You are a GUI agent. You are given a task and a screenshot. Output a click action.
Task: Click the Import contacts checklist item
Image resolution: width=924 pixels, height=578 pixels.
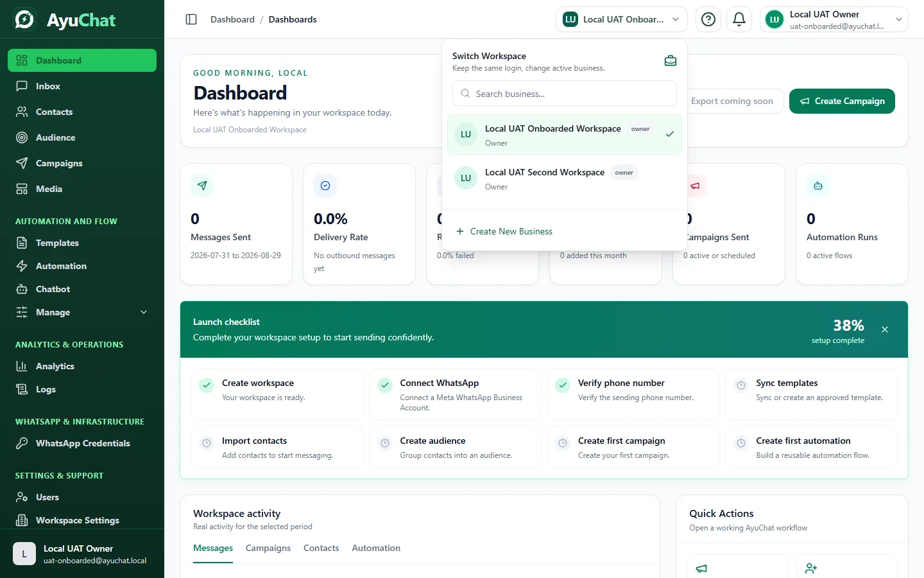(x=277, y=447)
